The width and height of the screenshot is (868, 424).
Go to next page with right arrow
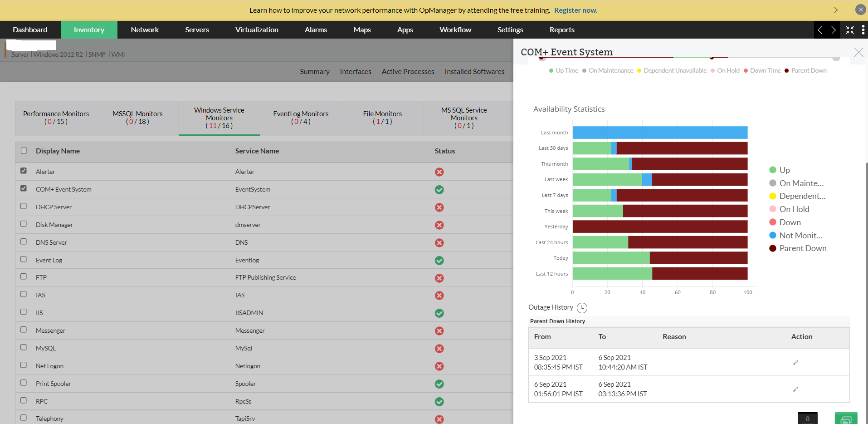click(833, 30)
